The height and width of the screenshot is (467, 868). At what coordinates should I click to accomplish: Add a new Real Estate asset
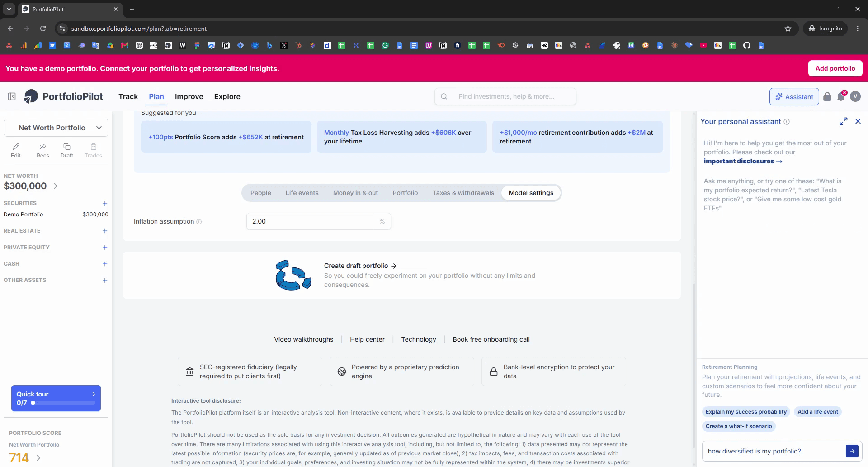click(x=105, y=231)
